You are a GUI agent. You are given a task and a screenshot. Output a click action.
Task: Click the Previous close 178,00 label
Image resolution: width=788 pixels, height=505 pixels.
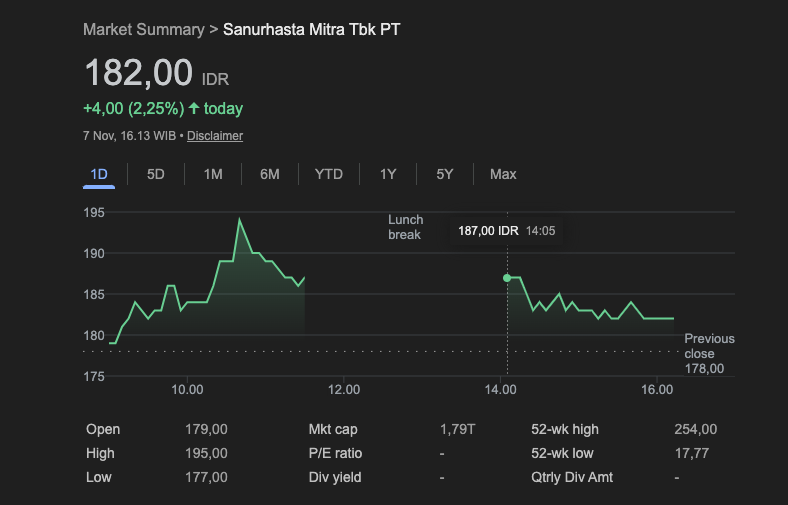pos(709,354)
